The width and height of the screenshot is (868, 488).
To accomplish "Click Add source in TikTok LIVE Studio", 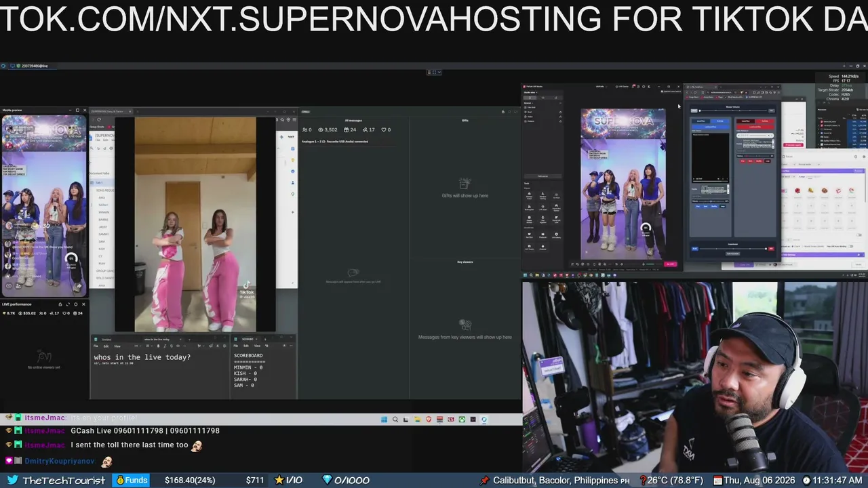I will click(x=542, y=176).
